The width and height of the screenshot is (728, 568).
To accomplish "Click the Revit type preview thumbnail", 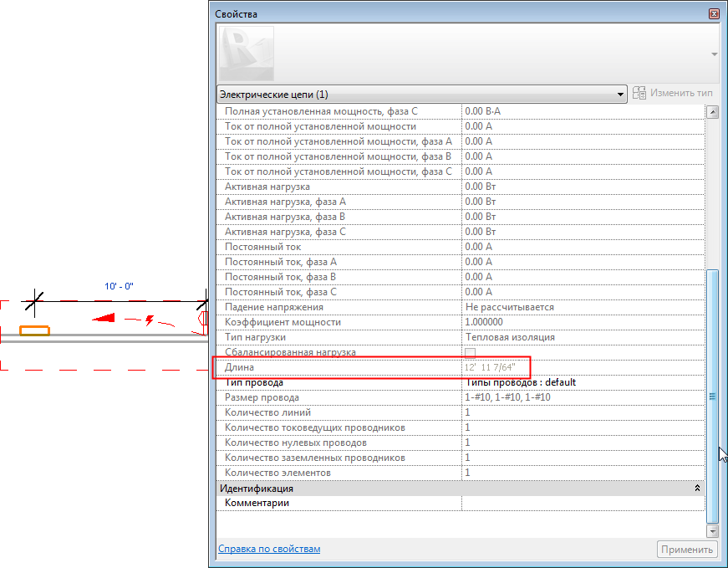I will pos(246,53).
